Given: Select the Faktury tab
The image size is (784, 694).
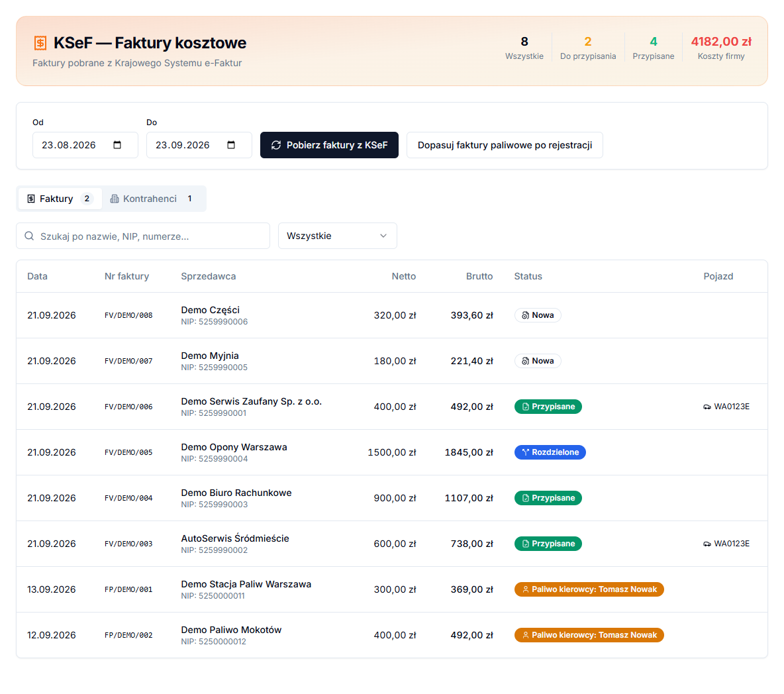Looking at the screenshot, I should pyautogui.click(x=60, y=199).
